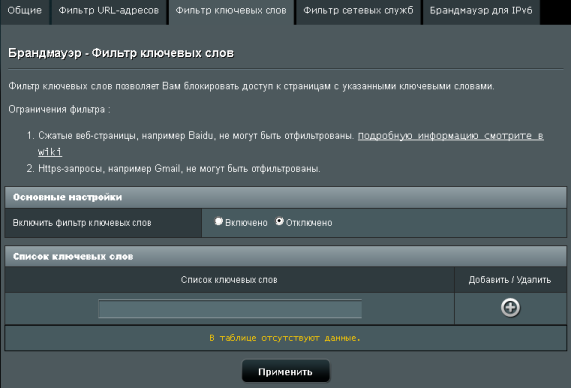The height and width of the screenshot is (388, 571).
Task: Click the Https-запросы limitation line
Action: [x=179, y=169]
